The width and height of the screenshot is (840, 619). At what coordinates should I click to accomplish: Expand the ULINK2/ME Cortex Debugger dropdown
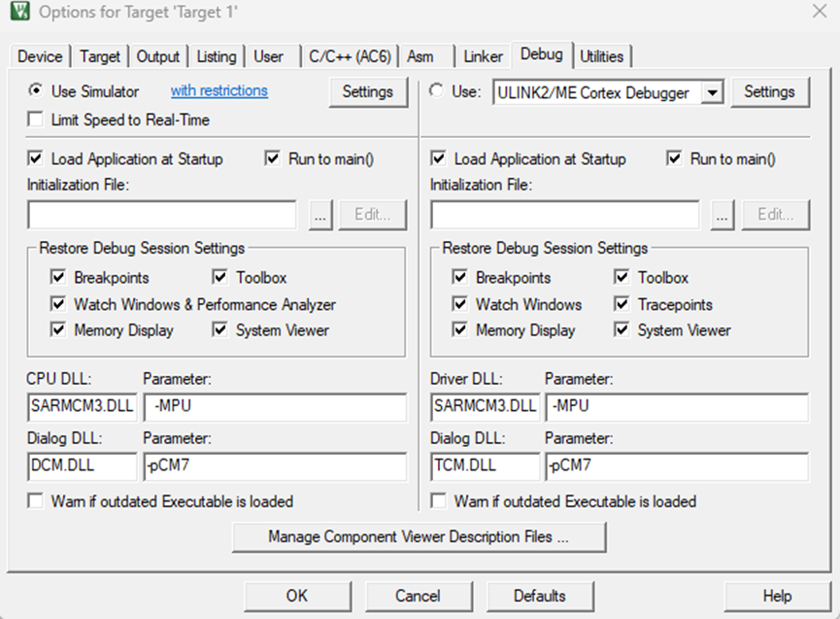712,92
